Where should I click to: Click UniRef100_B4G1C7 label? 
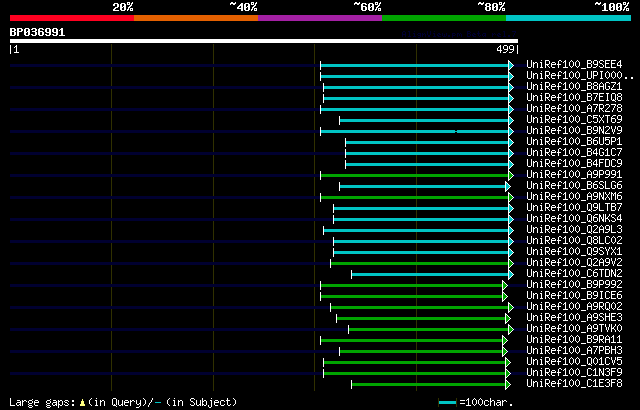pyautogui.click(x=574, y=153)
